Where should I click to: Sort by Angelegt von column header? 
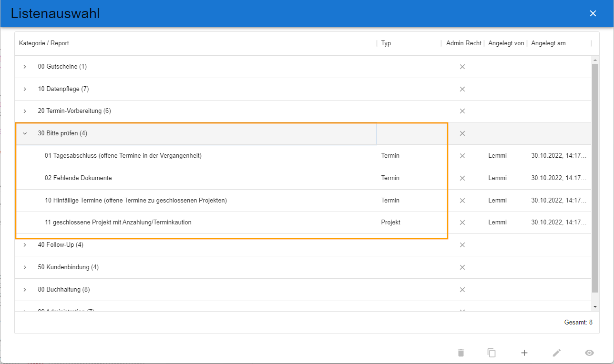tap(506, 43)
